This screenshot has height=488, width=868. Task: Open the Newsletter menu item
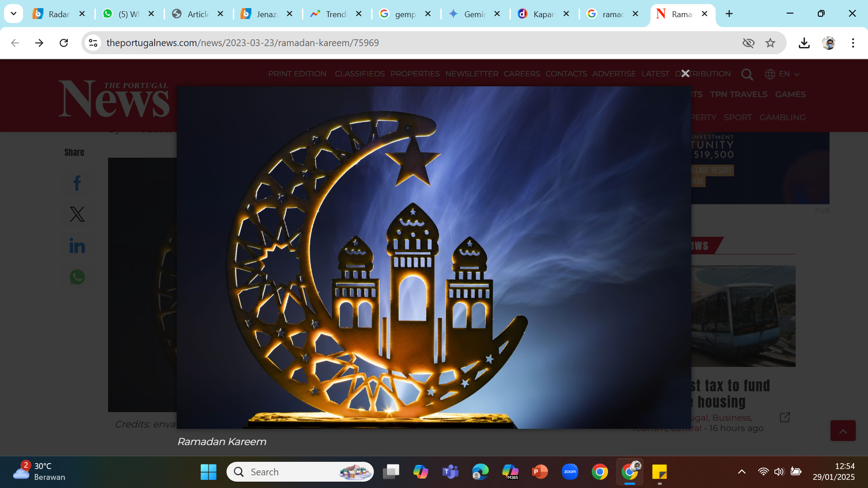(x=472, y=74)
